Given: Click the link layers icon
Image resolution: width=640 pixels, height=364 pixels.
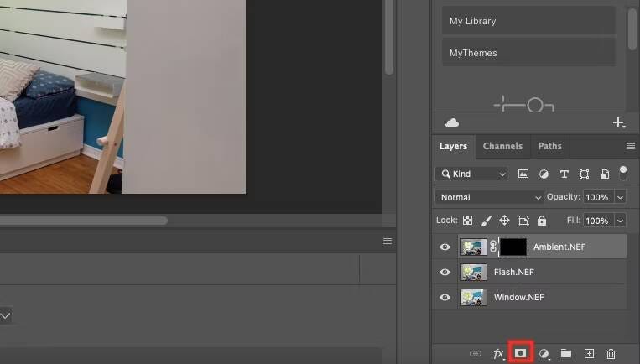Looking at the screenshot, I should pyautogui.click(x=476, y=354).
